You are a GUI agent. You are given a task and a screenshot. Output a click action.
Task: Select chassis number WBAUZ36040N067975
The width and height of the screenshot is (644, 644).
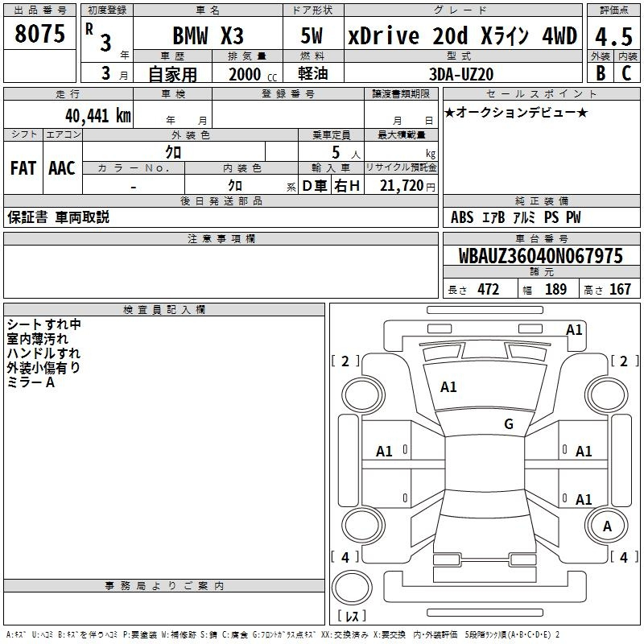tap(540, 256)
